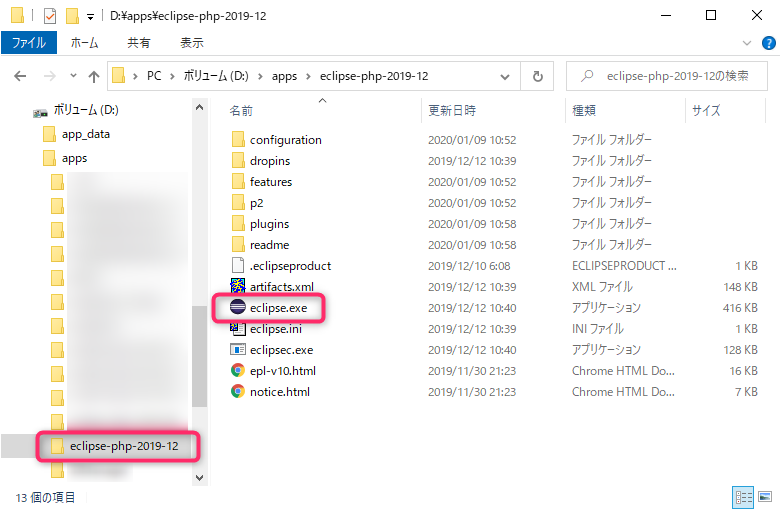
Task: Expand the address bar history dropdown
Action: coord(505,77)
